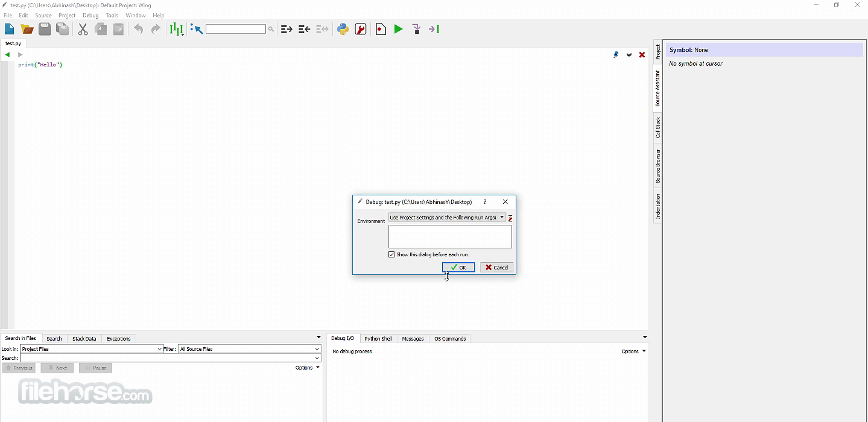Viewport: 868px width, 422px height.
Task: Click the editor back history green arrow
Action: (7, 55)
